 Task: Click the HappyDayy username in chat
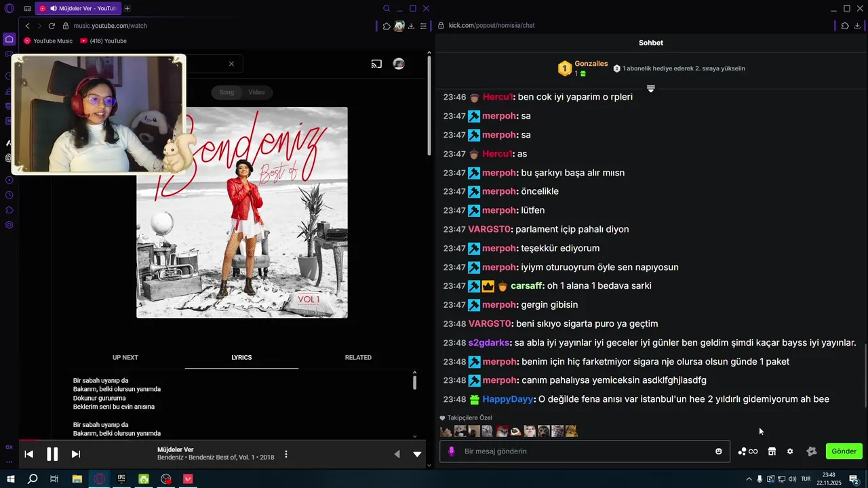pos(509,399)
